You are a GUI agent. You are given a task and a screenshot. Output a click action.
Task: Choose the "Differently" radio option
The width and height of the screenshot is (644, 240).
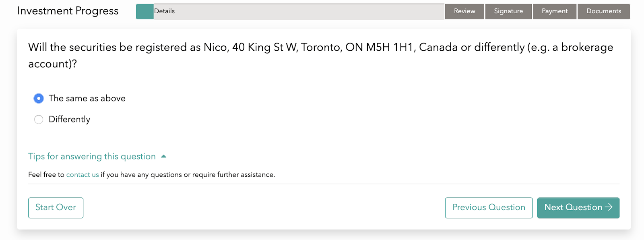[x=39, y=120]
